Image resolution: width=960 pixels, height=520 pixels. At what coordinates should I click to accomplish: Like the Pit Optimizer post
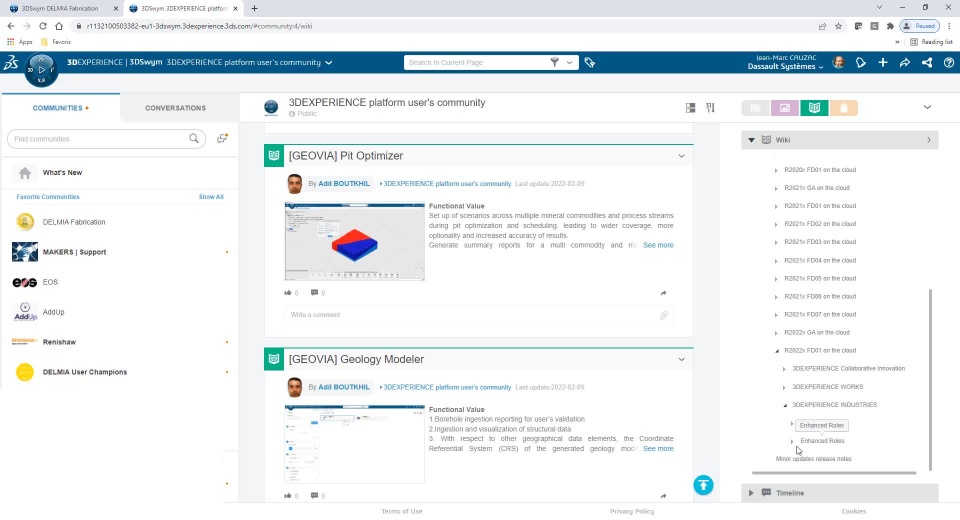click(288, 293)
